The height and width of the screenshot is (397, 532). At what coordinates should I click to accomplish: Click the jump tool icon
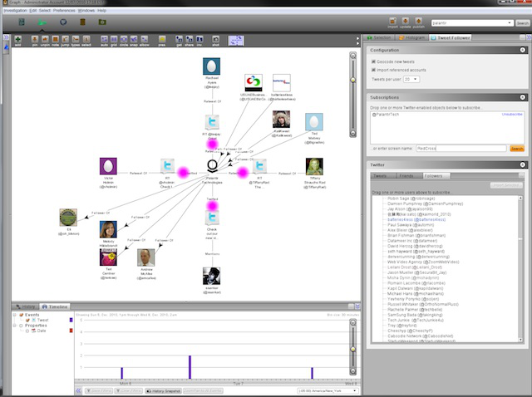click(x=65, y=40)
